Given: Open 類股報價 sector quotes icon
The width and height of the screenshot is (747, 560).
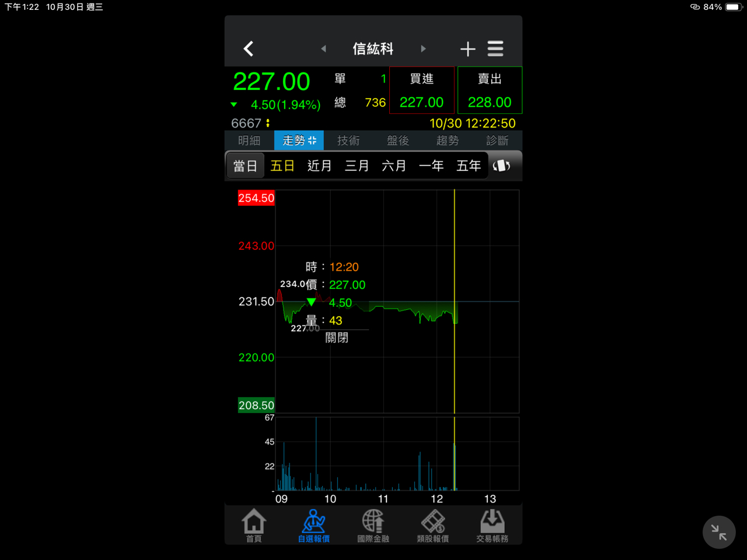Looking at the screenshot, I should point(432,525).
